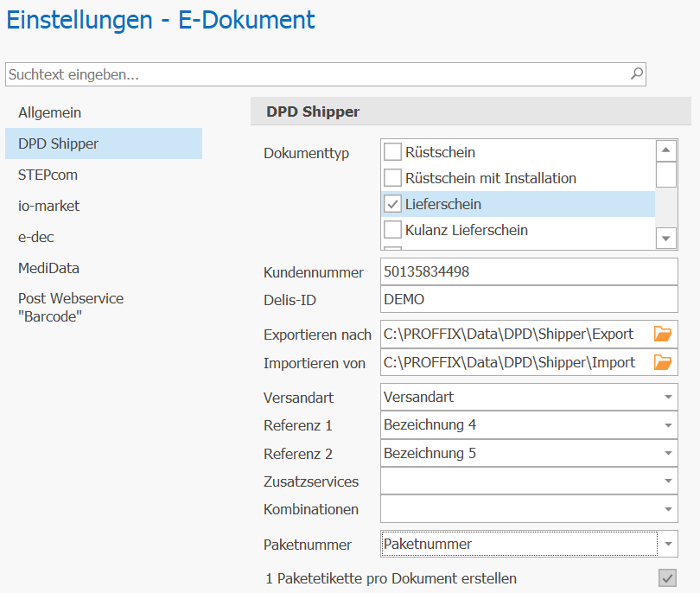Check the Rüstschein checkbox
700x593 pixels.
[x=392, y=152]
